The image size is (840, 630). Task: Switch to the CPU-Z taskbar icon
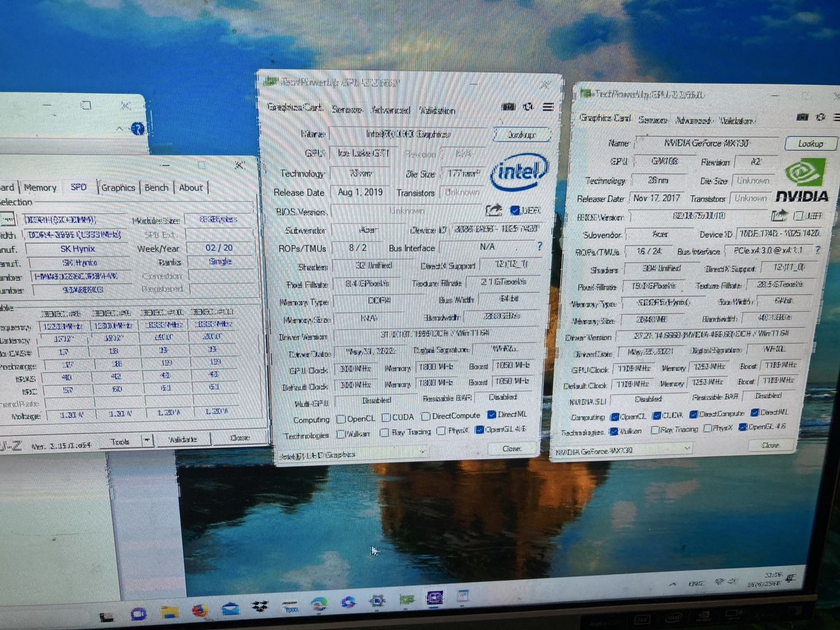(x=435, y=598)
